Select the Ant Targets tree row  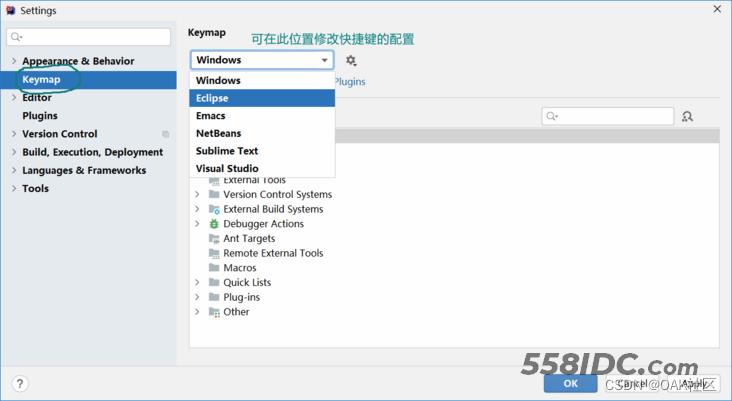point(454,239)
